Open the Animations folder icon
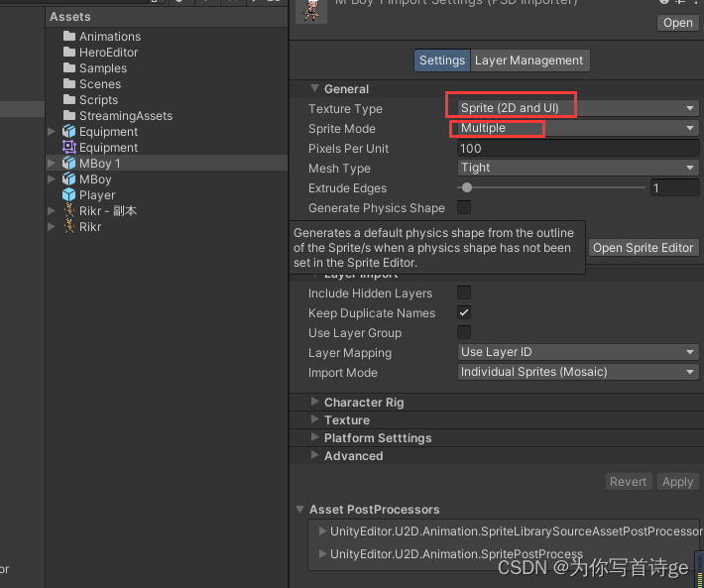Screen dimensions: 704x588 [x=69, y=36]
